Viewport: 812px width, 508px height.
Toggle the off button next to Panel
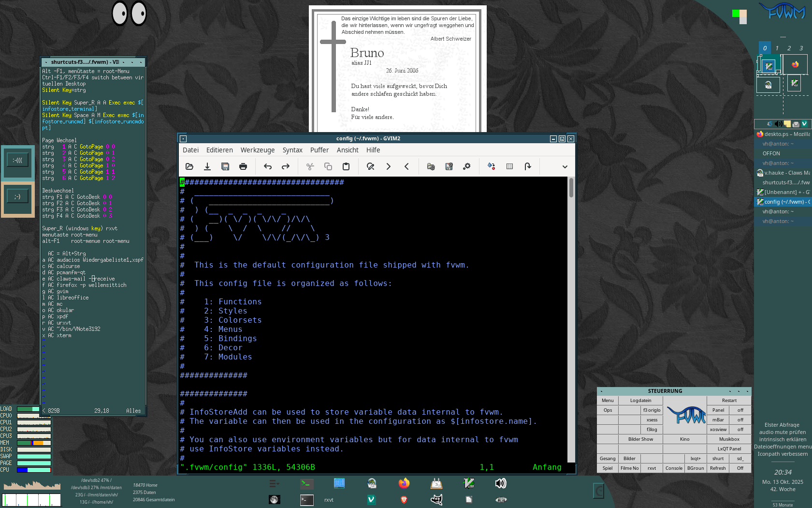[740, 410]
